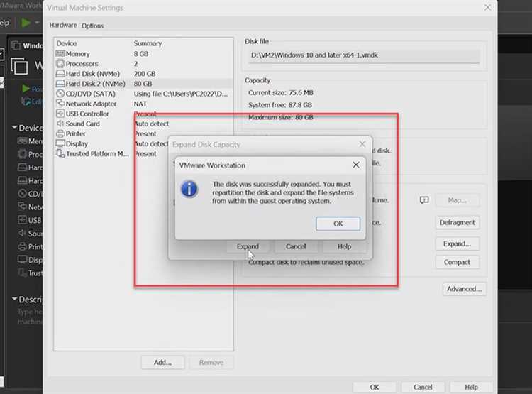Click the Disk file path field
This screenshot has width=532, height=394.
(365, 55)
